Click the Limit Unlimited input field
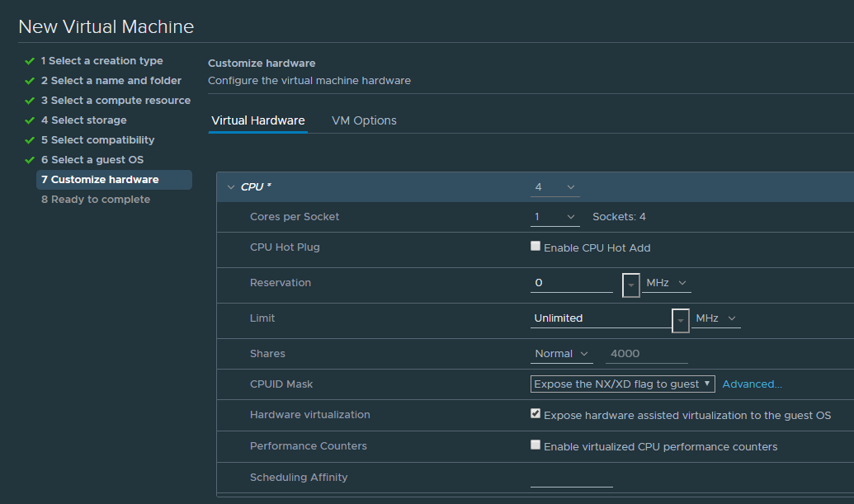854x504 pixels. 601,318
